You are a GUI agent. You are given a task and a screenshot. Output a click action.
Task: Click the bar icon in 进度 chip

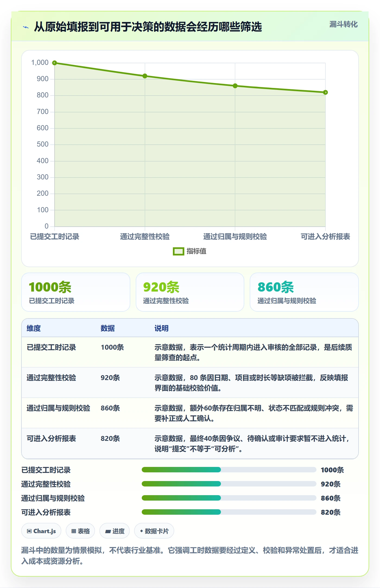(x=108, y=532)
